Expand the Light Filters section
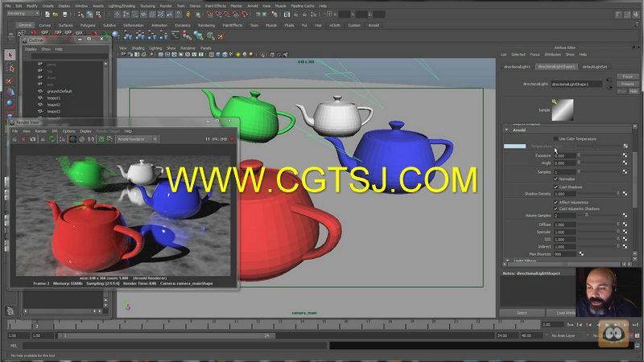Screen dimensions: 644x362 [x=508, y=261]
